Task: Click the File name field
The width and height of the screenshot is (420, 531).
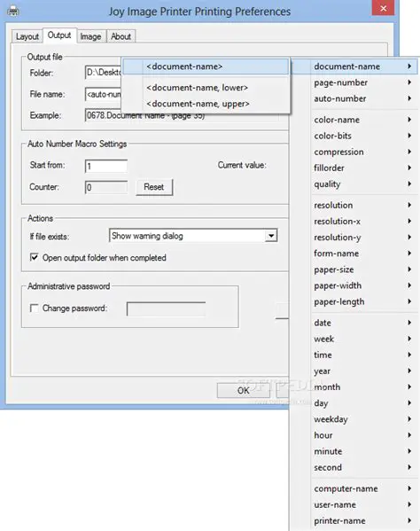Action: click(103, 94)
